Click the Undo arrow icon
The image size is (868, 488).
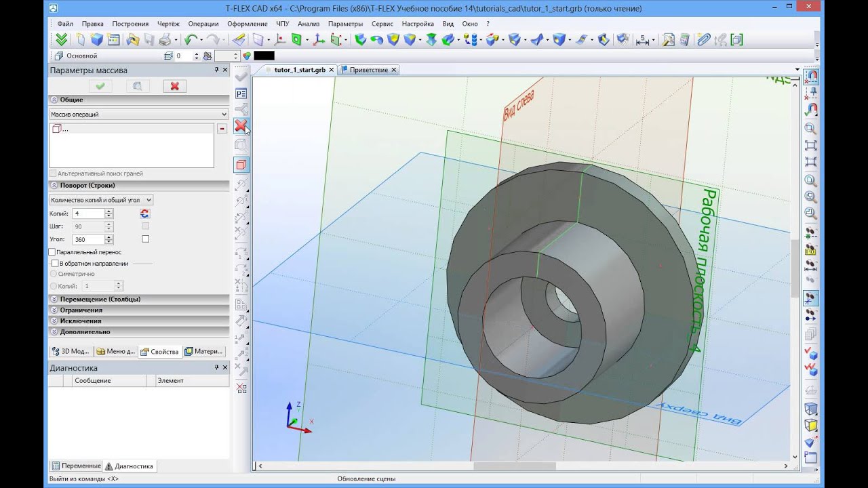(x=190, y=39)
